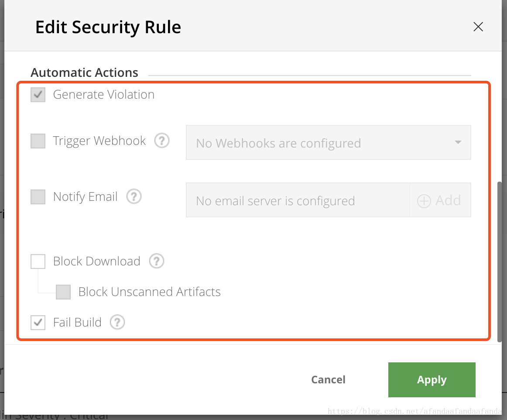Click help icon next to Trigger Webhook
The height and width of the screenshot is (420, 507).
click(162, 141)
